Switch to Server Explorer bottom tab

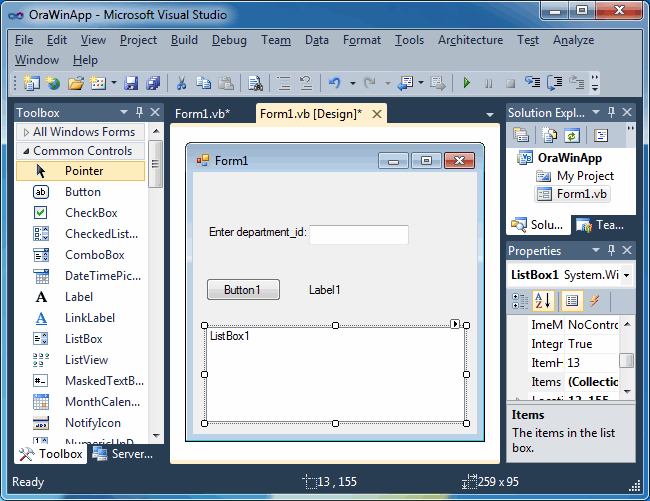123,454
